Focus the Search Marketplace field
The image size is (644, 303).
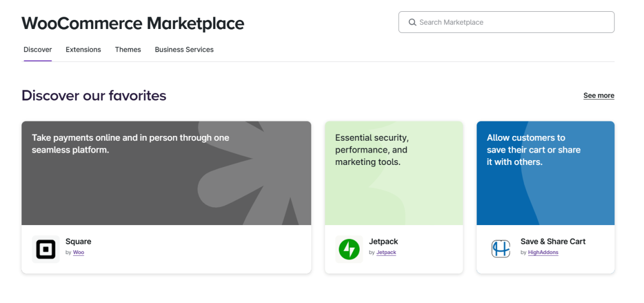click(x=506, y=22)
